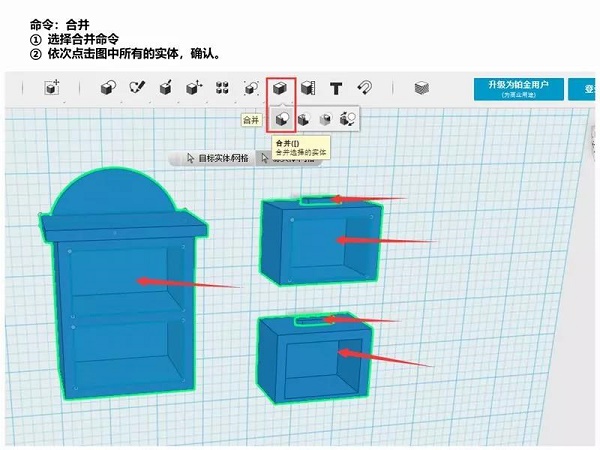Screen dimensions: 600x450
Task: Toggle the Snap magnet tool
Action: (365, 89)
